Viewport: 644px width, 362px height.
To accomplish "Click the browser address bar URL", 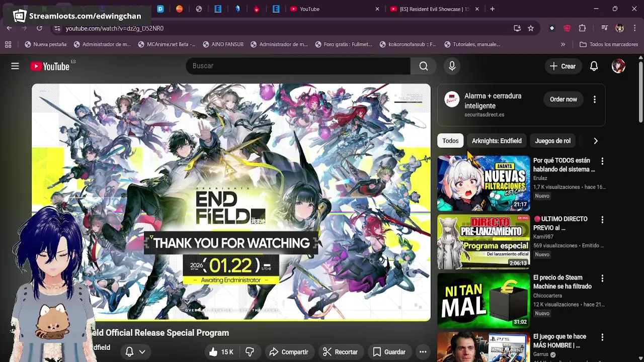I will [x=115, y=28].
